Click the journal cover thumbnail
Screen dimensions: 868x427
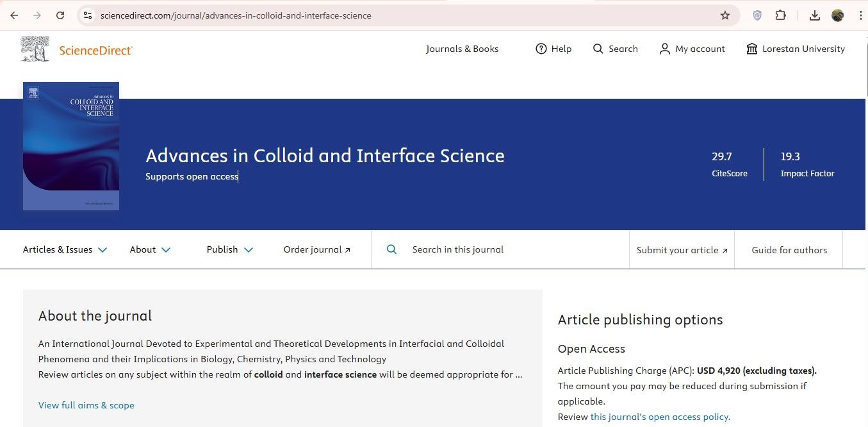point(71,146)
